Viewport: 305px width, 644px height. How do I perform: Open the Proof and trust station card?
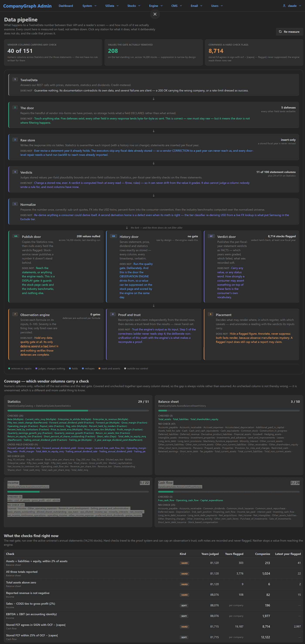(x=154, y=334)
